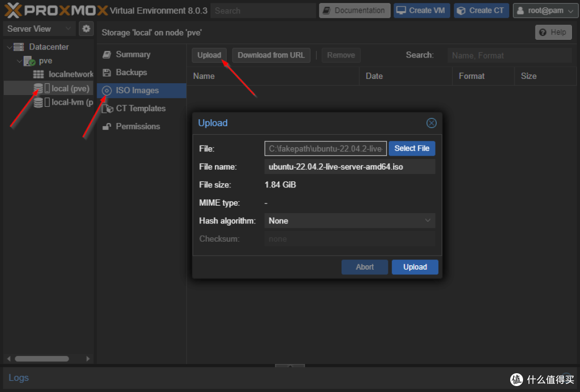Click the local-lvm storage database icon

tap(38, 102)
